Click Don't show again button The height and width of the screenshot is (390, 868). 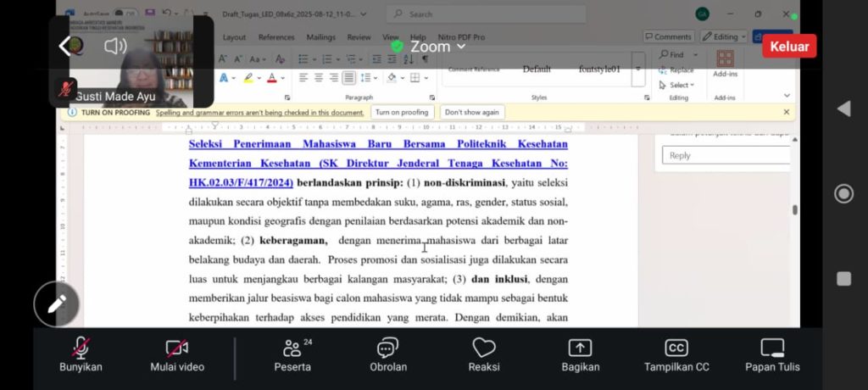click(x=471, y=113)
